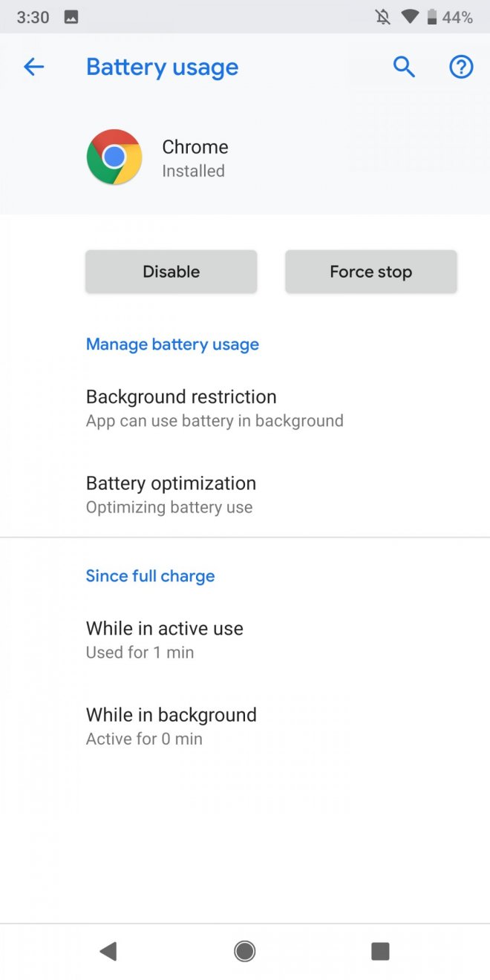This screenshot has height=980, width=490.
Task: Open Battery optimization setting
Action: click(x=171, y=494)
